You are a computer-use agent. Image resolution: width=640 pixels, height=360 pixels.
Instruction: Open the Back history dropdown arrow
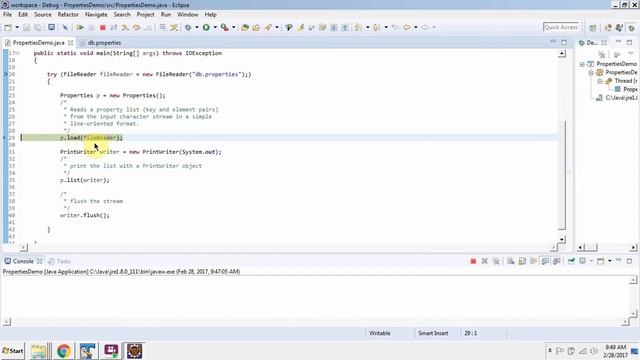point(416,27)
